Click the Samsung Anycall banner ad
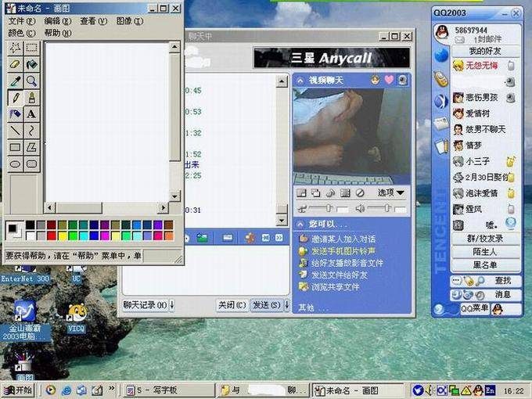This screenshot has height=399, width=532. tap(332, 58)
